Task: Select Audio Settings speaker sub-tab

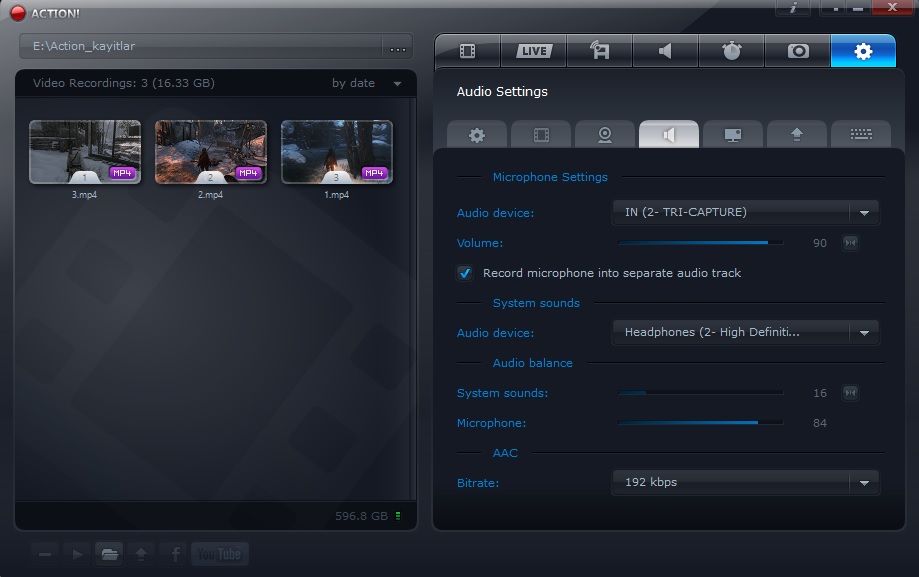Action: click(x=669, y=135)
